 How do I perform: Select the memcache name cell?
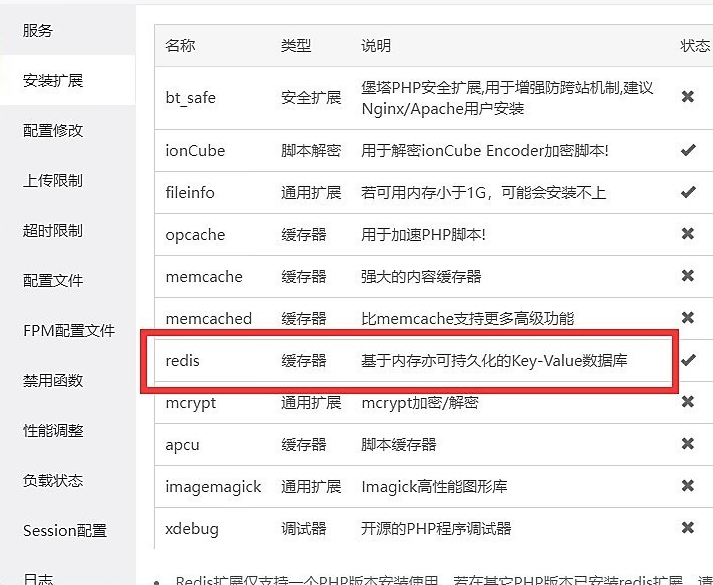[204, 276]
